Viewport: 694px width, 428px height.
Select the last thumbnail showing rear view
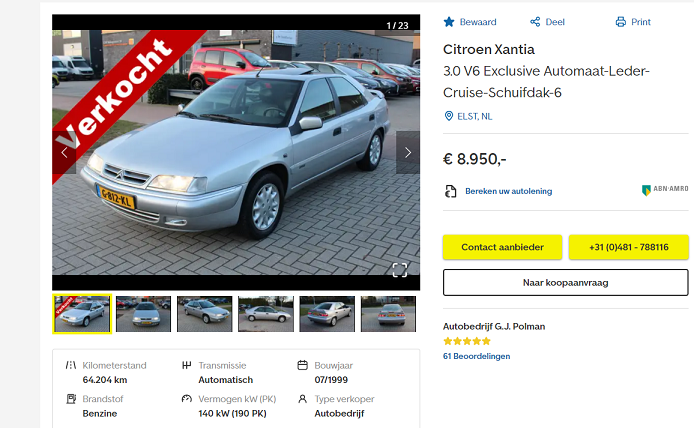coord(388,314)
